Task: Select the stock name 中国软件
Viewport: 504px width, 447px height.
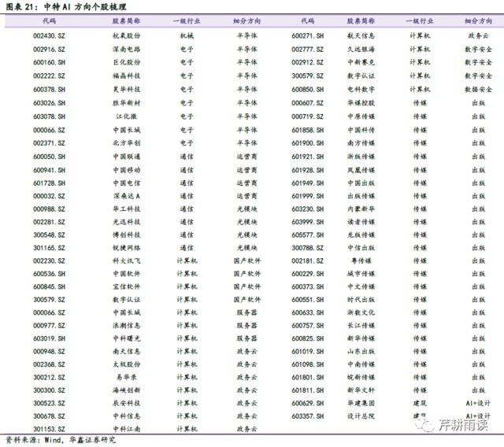Action: [x=127, y=274]
